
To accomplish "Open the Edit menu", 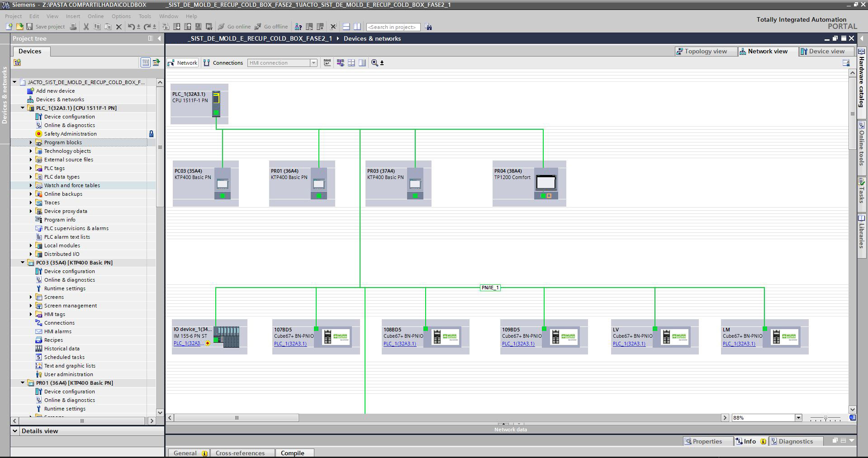I will point(34,16).
